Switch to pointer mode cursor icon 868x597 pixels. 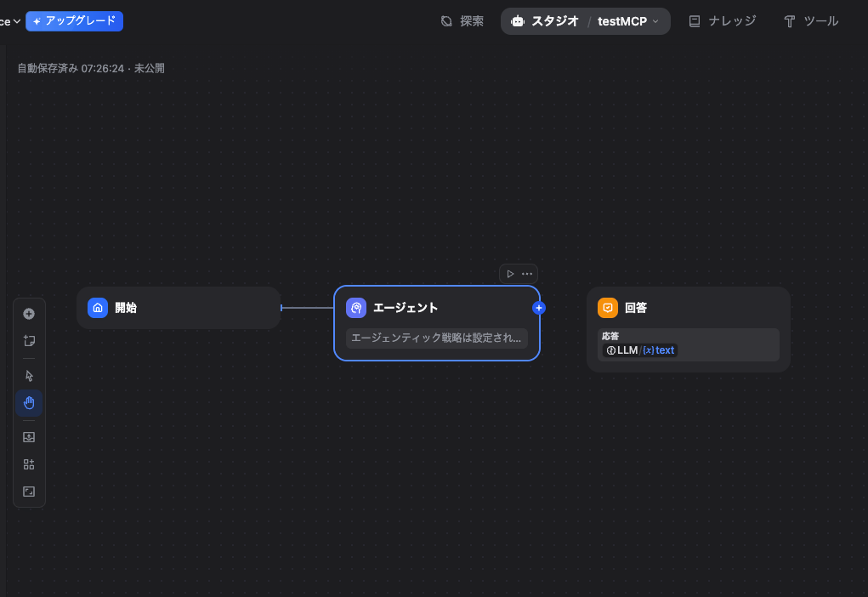29,376
